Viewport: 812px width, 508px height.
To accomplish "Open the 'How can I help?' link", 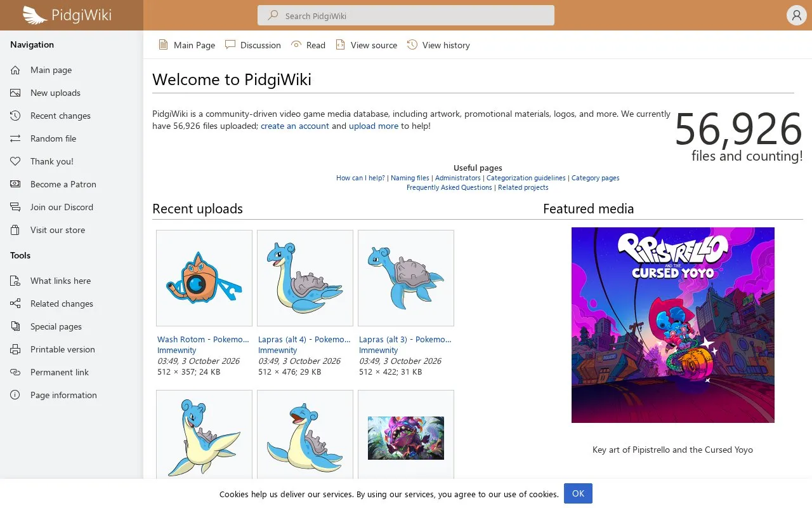I will pyautogui.click(x=360, y=178).
